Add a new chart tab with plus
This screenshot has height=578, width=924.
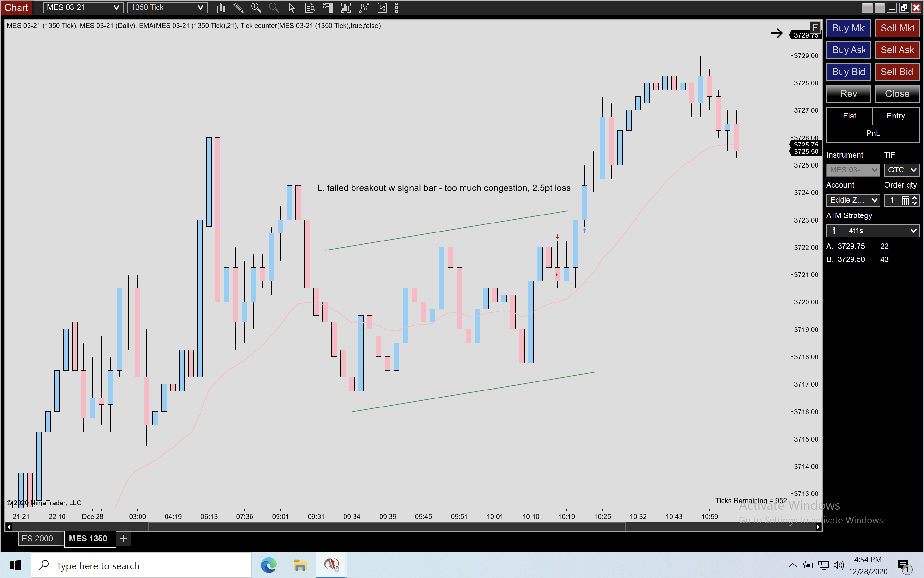[123, 539]
